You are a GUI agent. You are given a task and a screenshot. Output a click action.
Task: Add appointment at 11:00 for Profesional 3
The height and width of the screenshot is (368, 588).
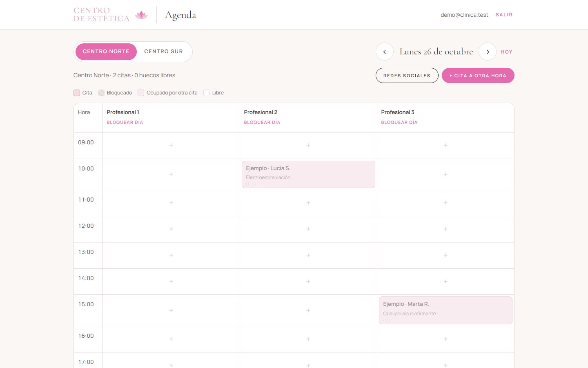[445, 203]
